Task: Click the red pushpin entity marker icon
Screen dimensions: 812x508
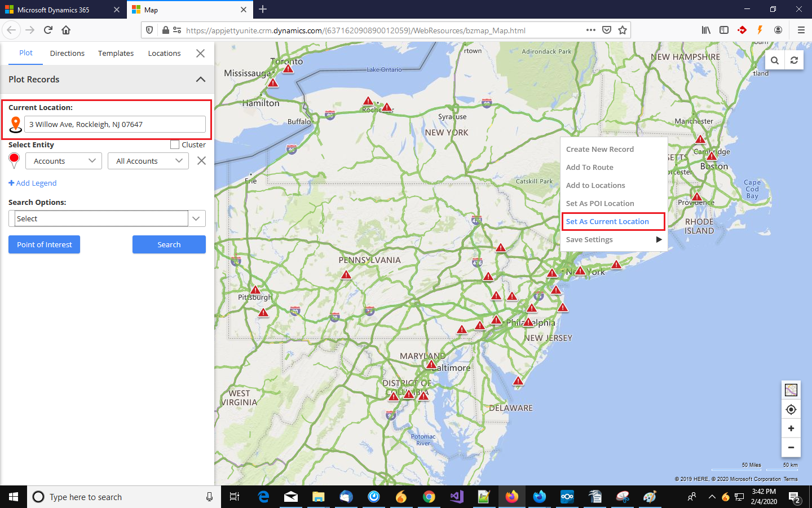Action: pos(14,160)
